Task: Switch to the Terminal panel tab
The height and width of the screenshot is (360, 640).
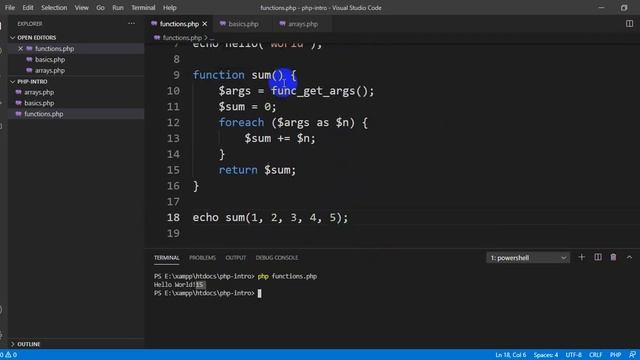Action: (x=167, y=258)
